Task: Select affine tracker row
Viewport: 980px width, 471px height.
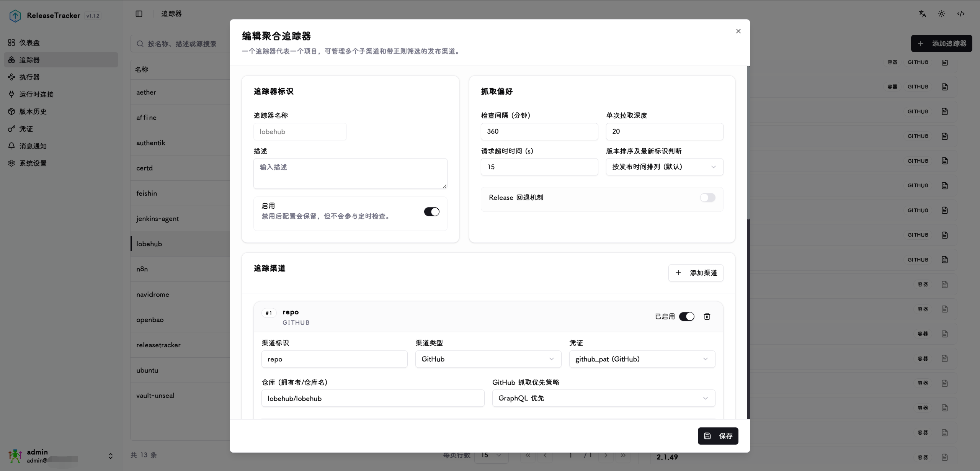Action: (180, 118)
